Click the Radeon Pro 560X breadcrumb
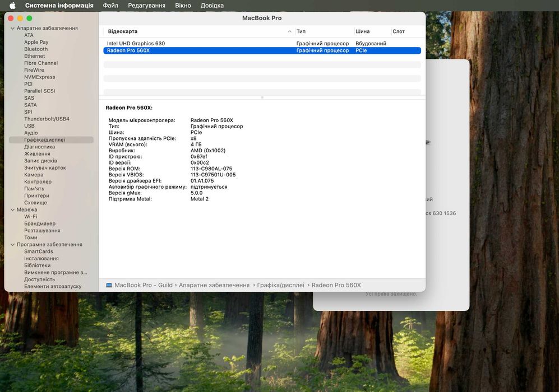The height and width of the screenshot is (392, 559). (336, 285)
